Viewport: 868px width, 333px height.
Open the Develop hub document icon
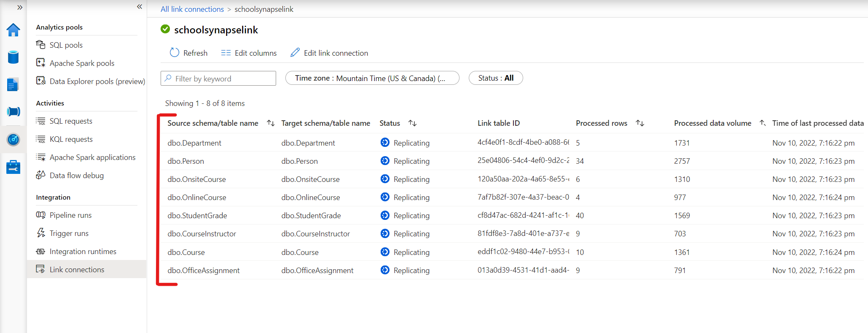pyautogui.click(x=13, y=84)
